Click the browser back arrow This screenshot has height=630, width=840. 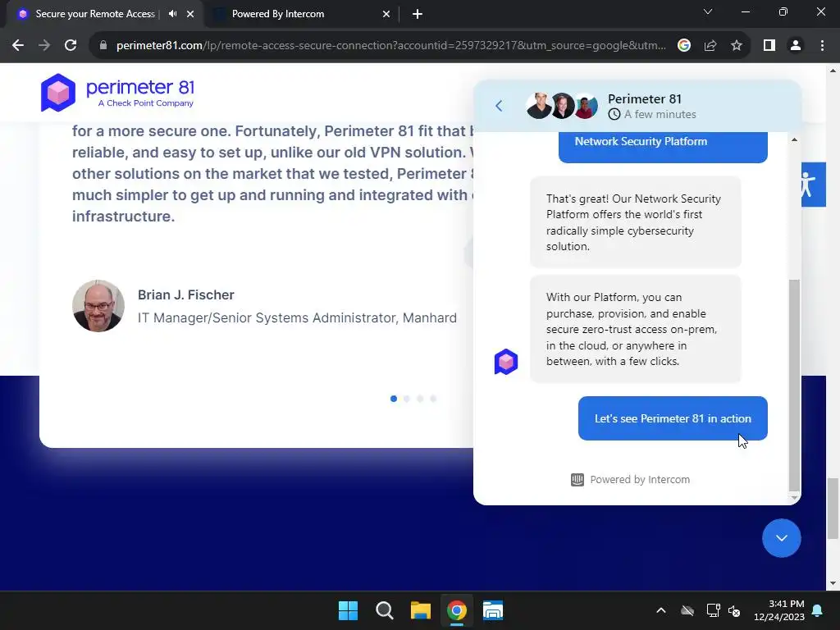coord(18,46)
